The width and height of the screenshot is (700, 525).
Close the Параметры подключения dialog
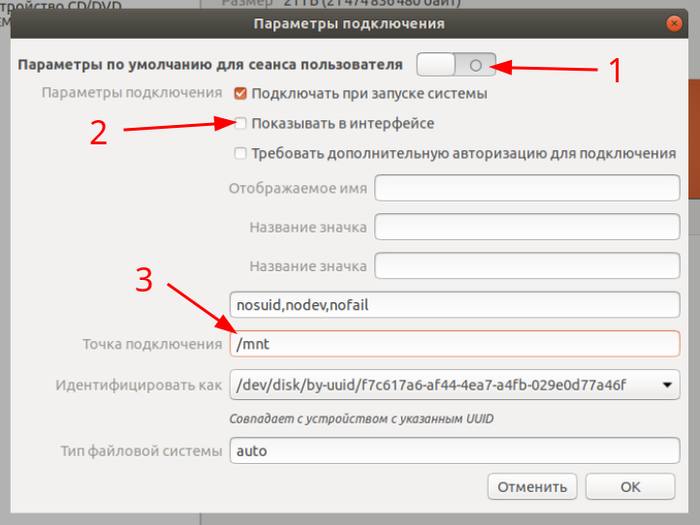pyautogui.click(x=682, y=21)
